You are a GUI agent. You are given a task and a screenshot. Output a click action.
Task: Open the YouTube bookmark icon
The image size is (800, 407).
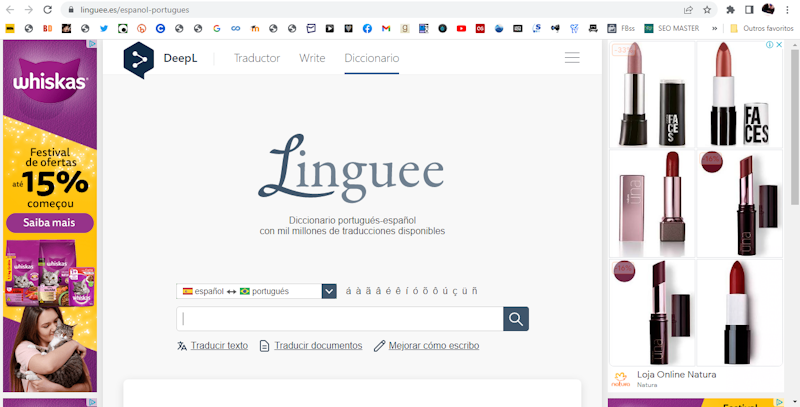coord(461,29)
